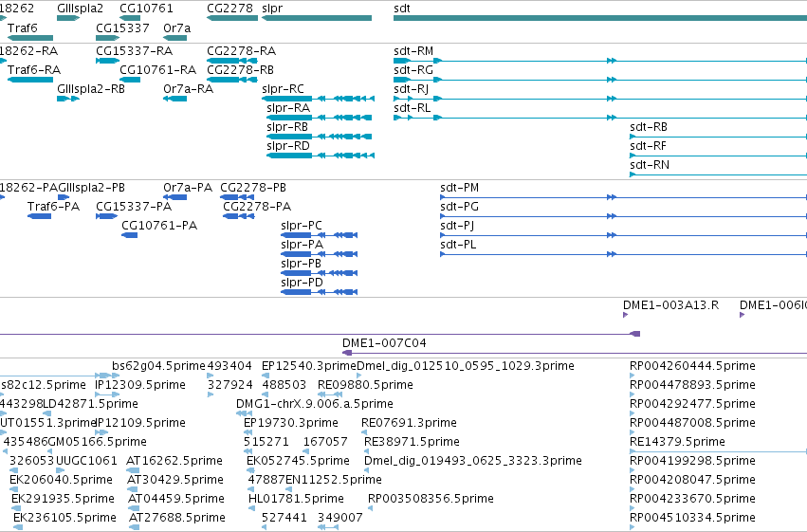Select the sdt-RB transcript label
The width and height of the screenshot is (807, 532).
pos(649,126)
